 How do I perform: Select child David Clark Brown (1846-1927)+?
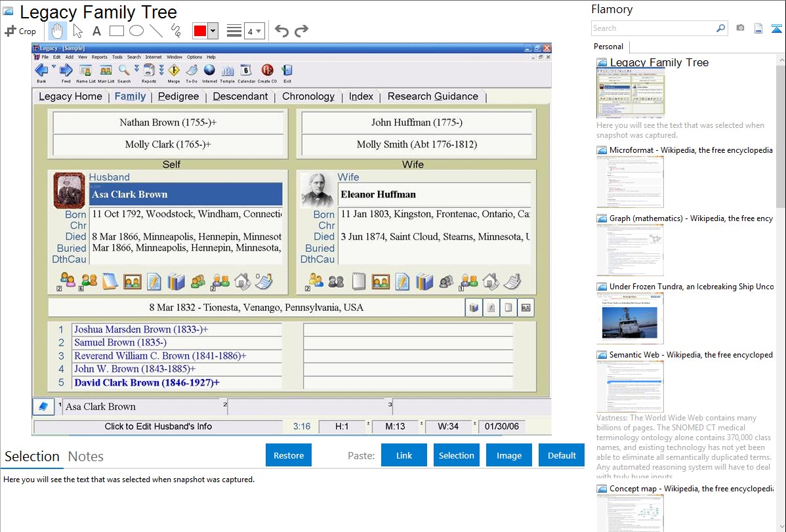pos(176,382)
